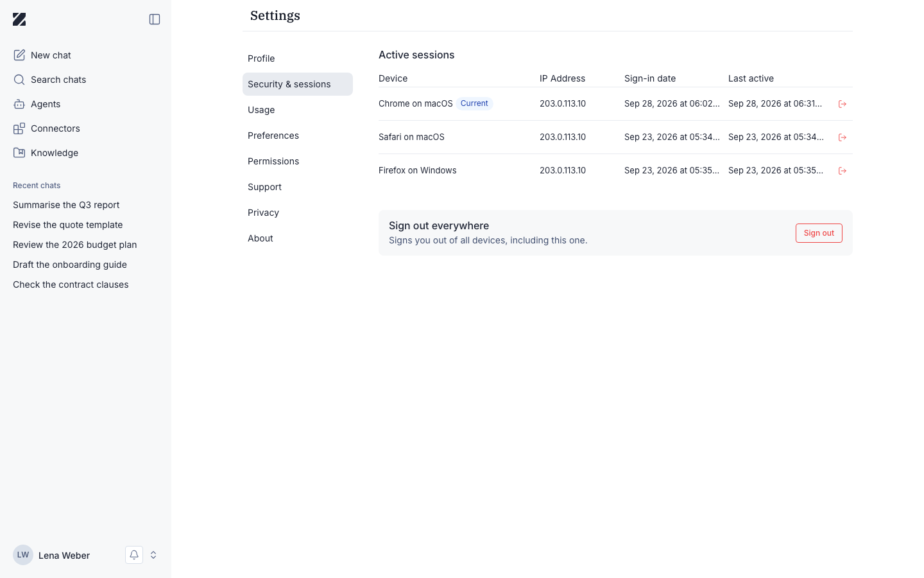The height and width of the screenshot is (578, 924).
Task: Click the Sign-in date column header
Action: 650,78
